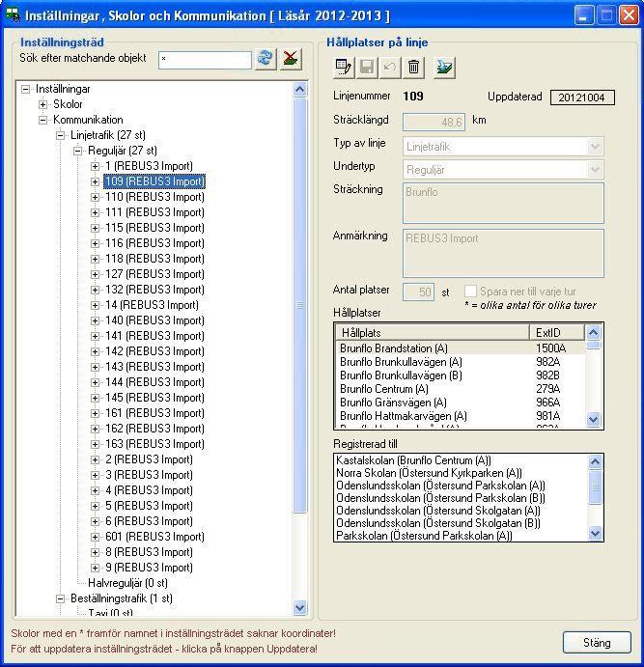Click the Sträckning text area containing Brunflo

click(x=503, y=204)
